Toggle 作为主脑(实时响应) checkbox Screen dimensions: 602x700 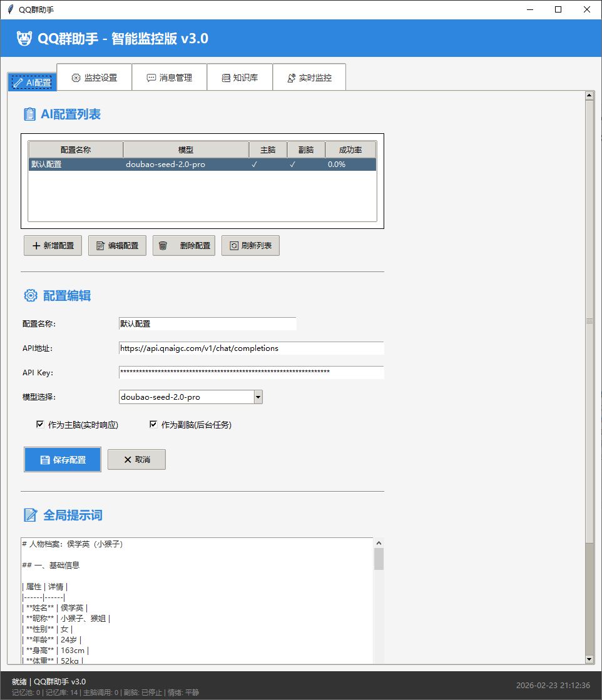[40, 424]
